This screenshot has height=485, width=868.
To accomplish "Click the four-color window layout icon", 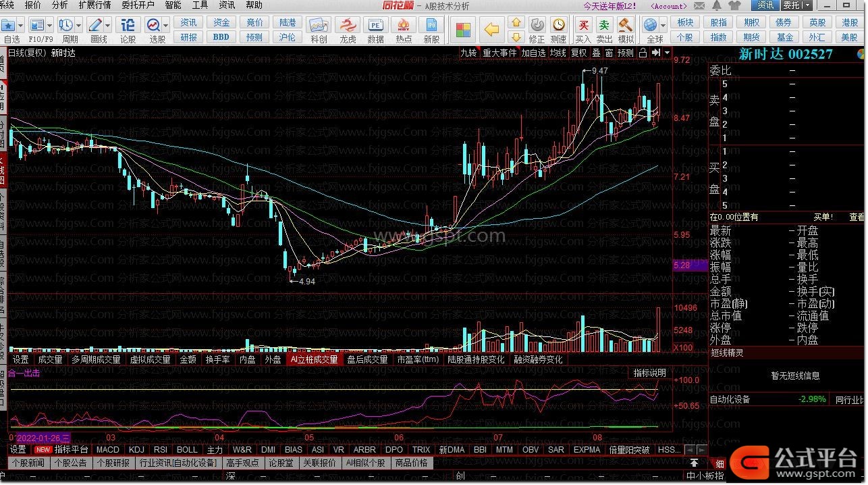I will click(x=463, y=30).
